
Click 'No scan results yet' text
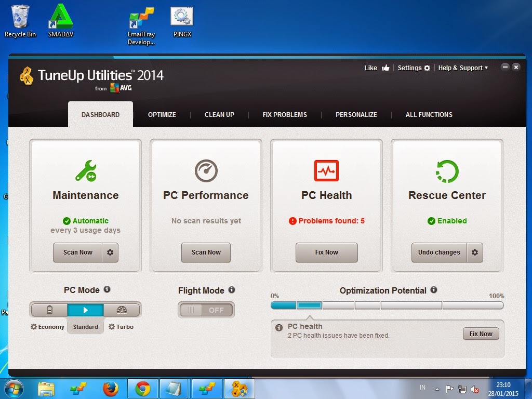[x=206, y=221]
